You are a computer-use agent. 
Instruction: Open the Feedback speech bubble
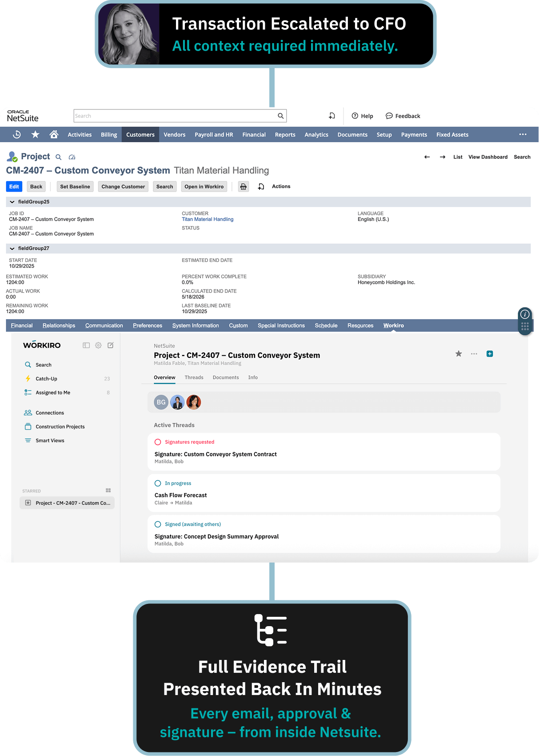click(389, 116)
